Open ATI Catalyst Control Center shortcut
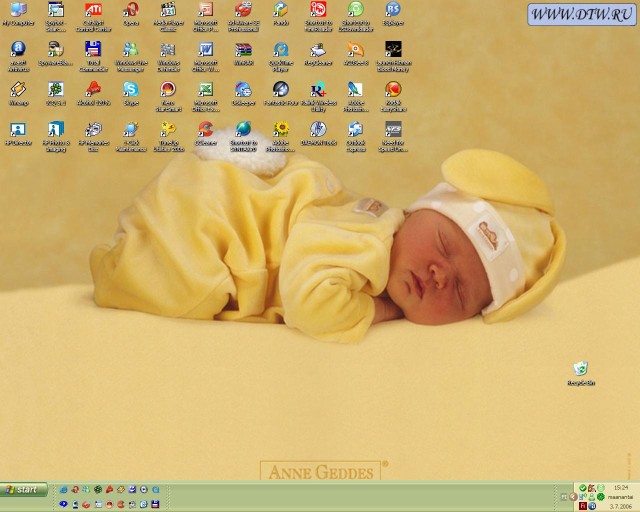The width and height of the screenshot is (640, 512). tap(93, 16)
